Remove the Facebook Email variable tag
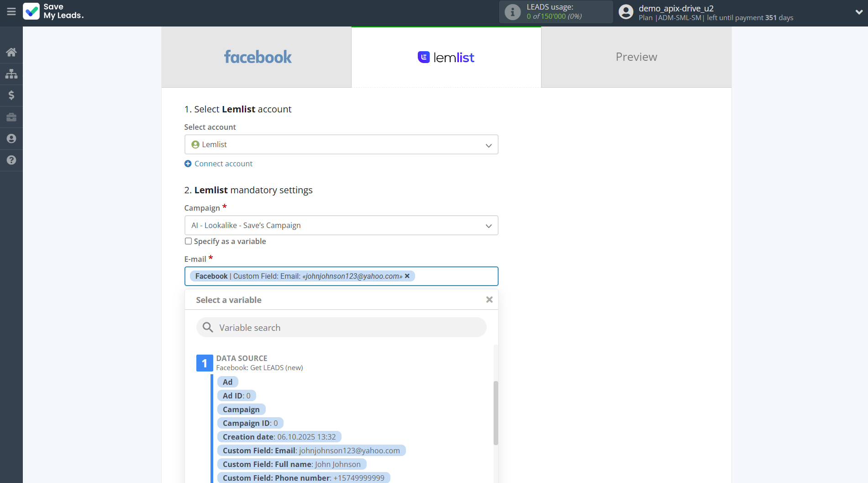Image resolution: width=868 pixels, height=483 pixels. [407, 276]
